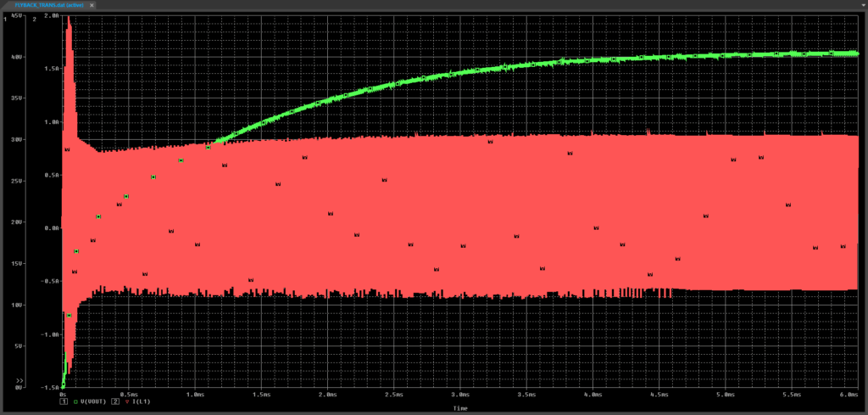Close the FLYBACK_TRANS.dat tab
The image size is (868, 415).
click(92, 4)
